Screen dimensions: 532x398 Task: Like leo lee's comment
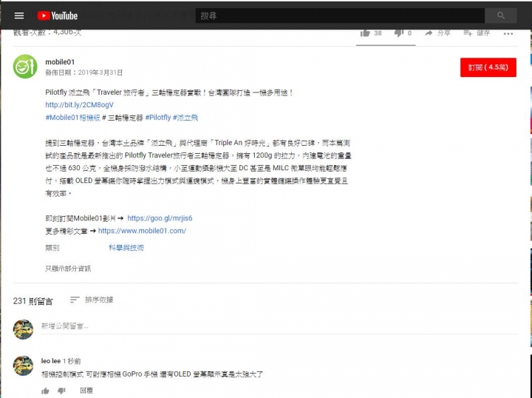pos(45,391)
